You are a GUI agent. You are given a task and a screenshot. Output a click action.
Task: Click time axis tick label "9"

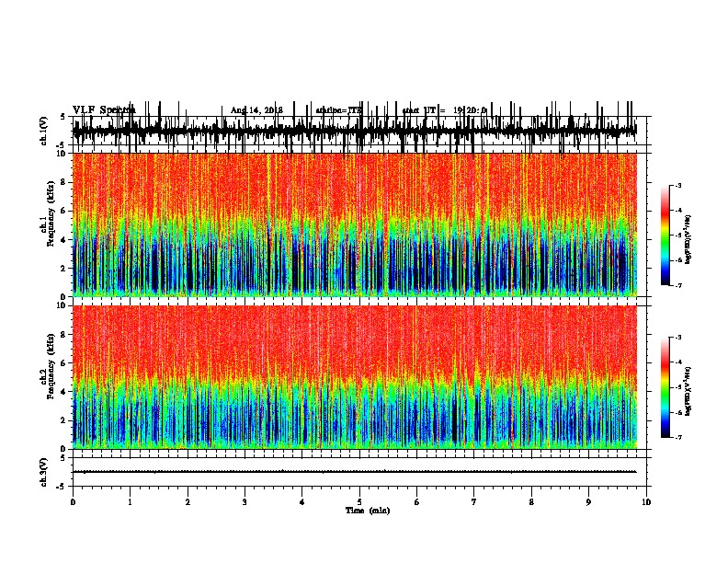[x=588, y=502]
